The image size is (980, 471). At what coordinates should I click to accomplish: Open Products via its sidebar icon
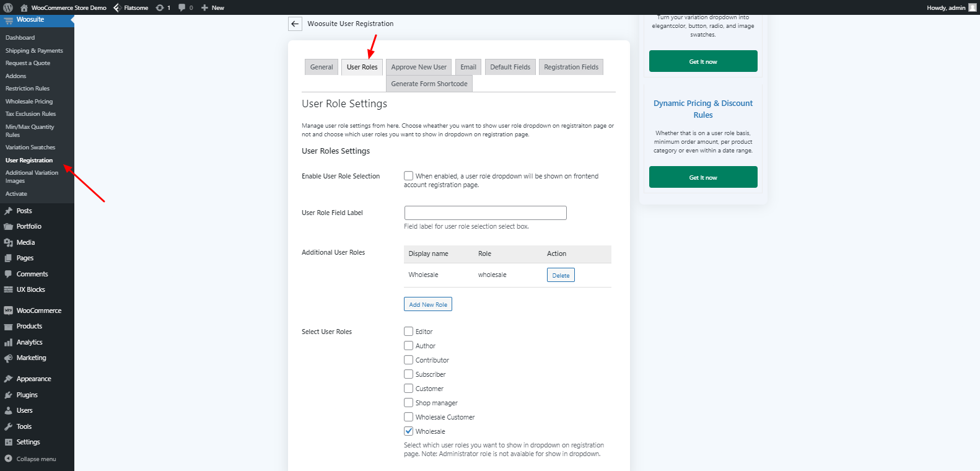(8, 326)
